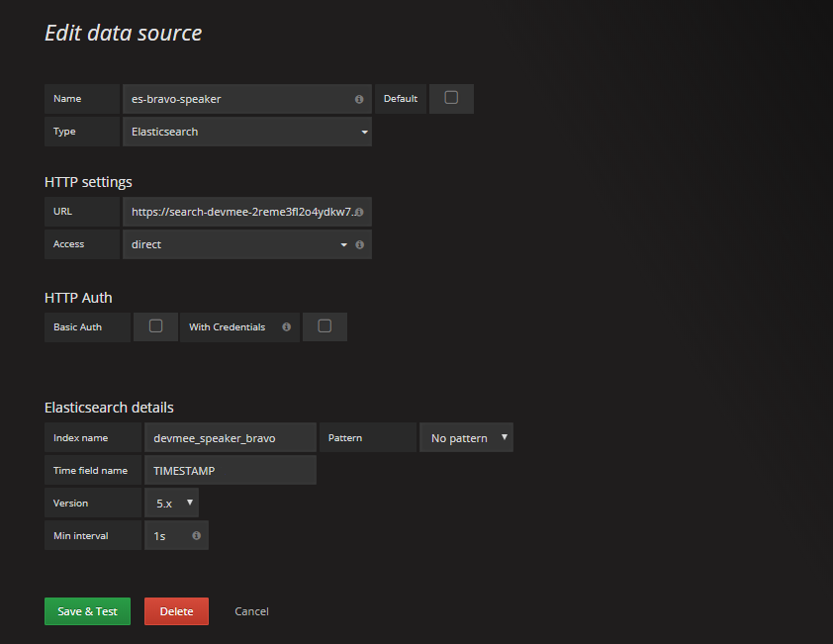Click Min interval info icon

196,536
